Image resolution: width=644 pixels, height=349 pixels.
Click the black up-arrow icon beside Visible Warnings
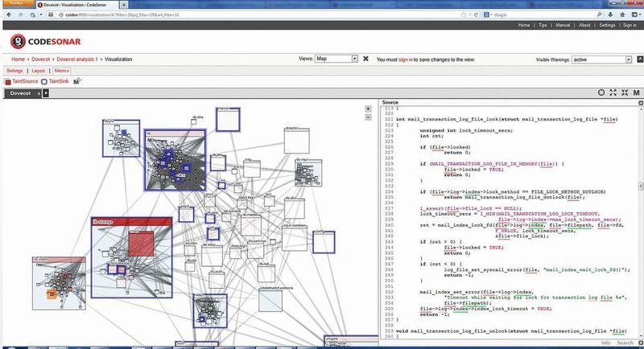coord(640,59)
